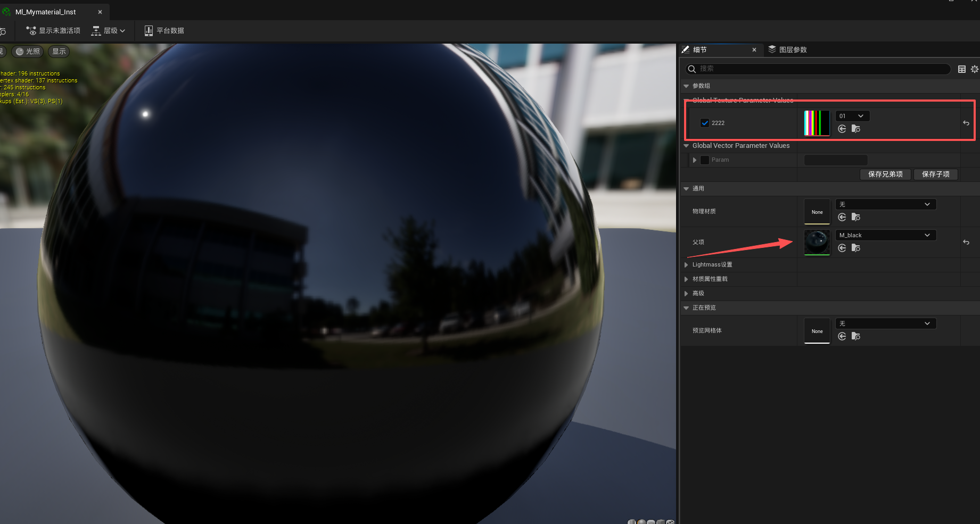Open the 层级 hierarchy dropdown
The image size is (980, 524).
click(x=109, y=31)
